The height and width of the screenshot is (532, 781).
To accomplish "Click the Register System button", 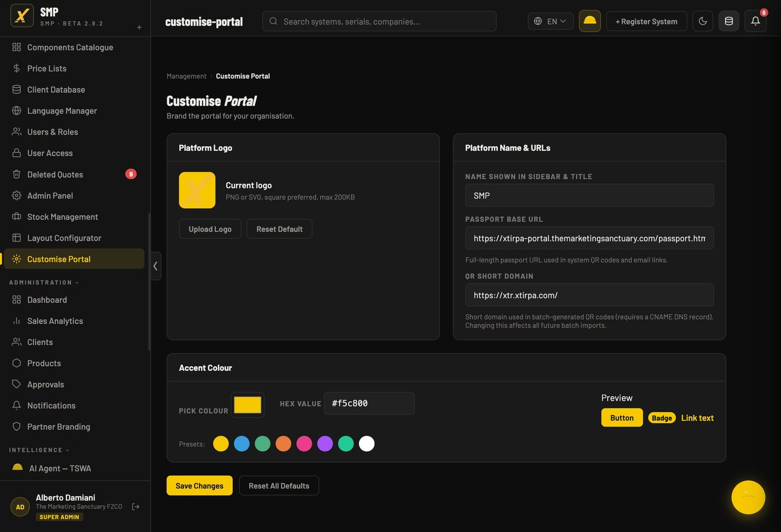I will point(646,21).
